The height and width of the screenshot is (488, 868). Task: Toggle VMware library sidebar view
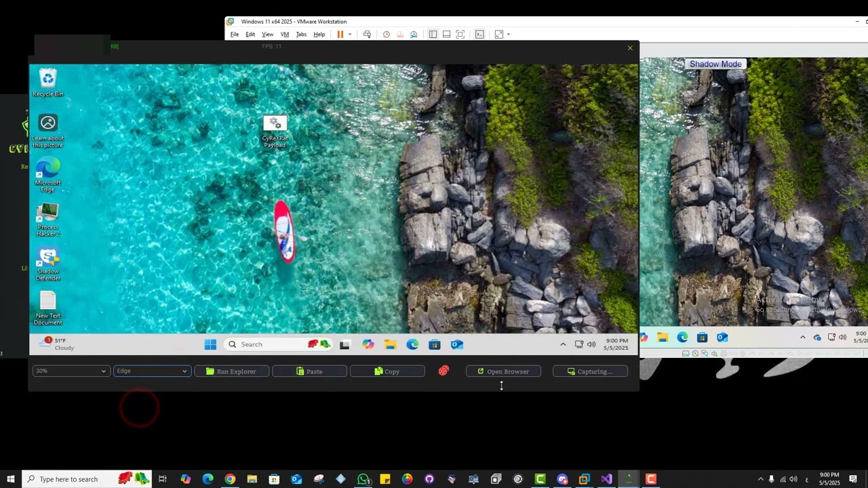(x=433, y=35)
